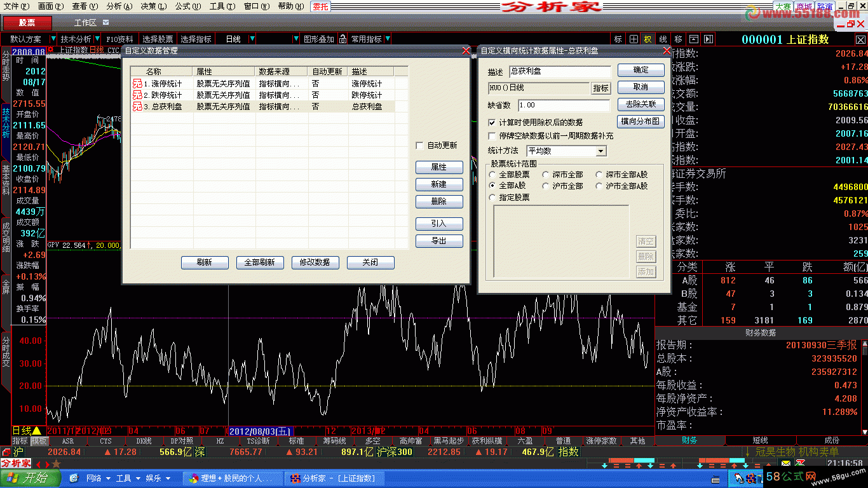Select the 沪市全部A股 radio button
Screen dimensions: 868x488
coord(599,186)
